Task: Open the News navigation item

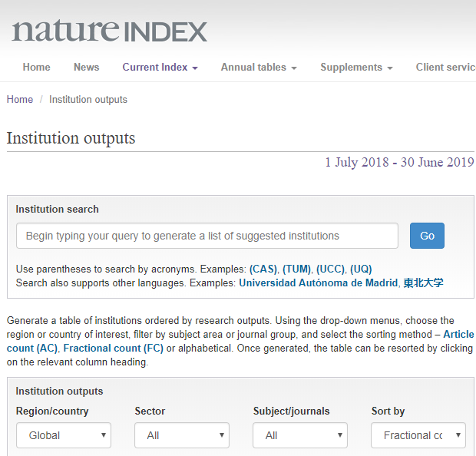Action: pos(86,68)
